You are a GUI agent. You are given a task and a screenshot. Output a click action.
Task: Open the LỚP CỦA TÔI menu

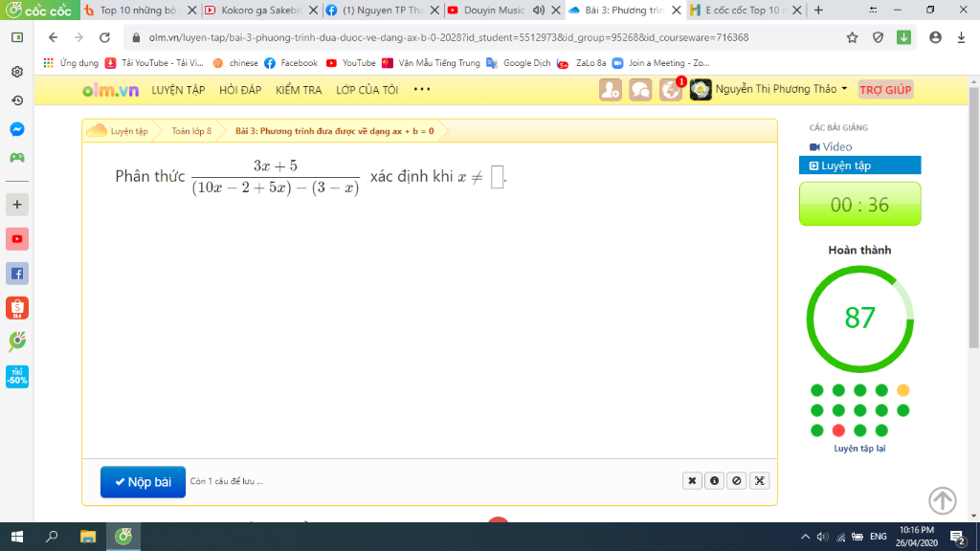367,90
